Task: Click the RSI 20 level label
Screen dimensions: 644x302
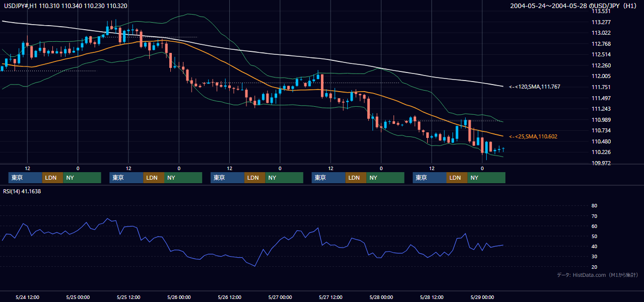Action: [594, 267]
